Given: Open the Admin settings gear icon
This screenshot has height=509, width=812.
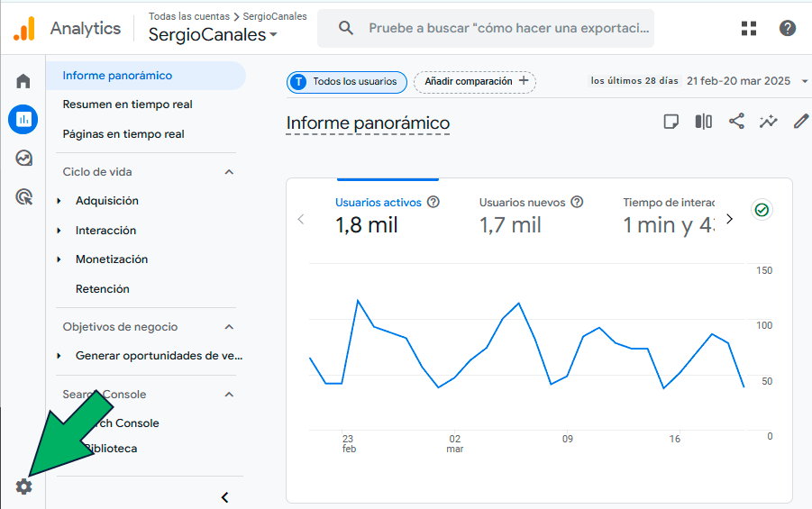Looking at the screenshot, I should click(23, 486).
